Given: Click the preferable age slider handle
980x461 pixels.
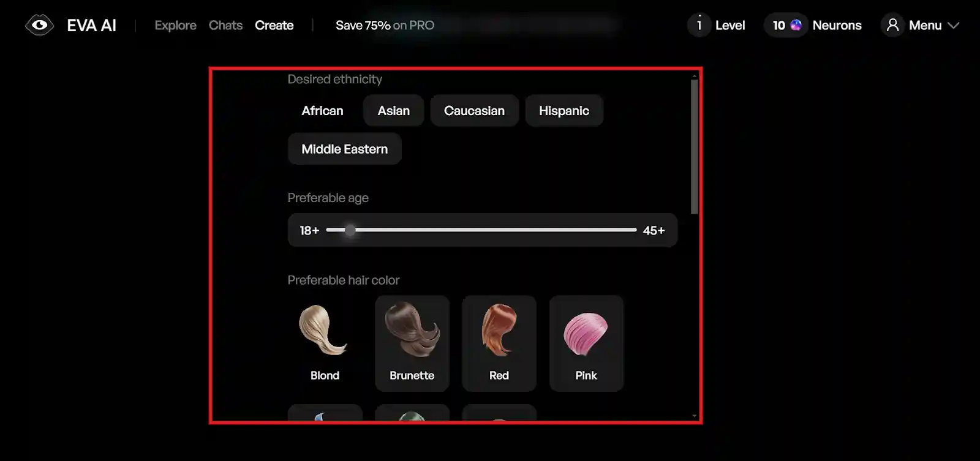Looking at the screenshot, I should click(350, 230).
